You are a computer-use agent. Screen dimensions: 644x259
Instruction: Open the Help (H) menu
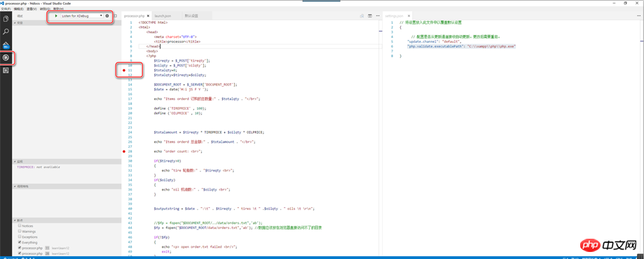(58, 8)
